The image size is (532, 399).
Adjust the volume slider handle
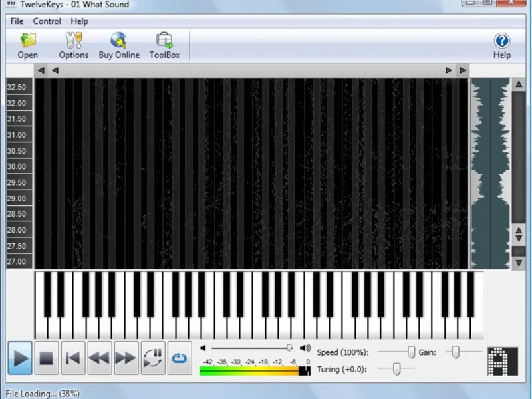click(x=289, y=348)
